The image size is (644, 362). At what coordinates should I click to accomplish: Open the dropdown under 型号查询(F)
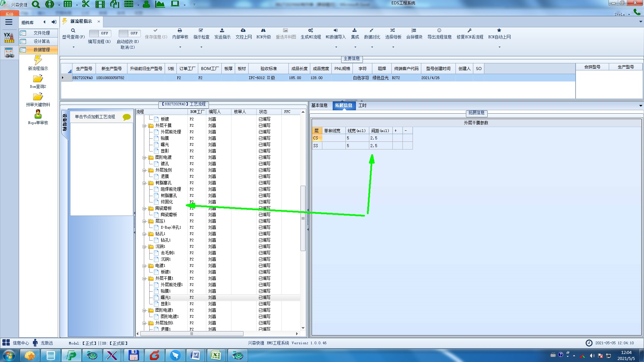tap(73, 47)
